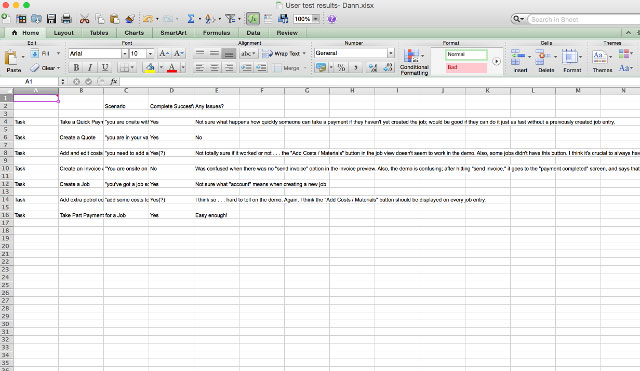Increase font size with the larger A
640x371 pixels.
pos(164,53)
